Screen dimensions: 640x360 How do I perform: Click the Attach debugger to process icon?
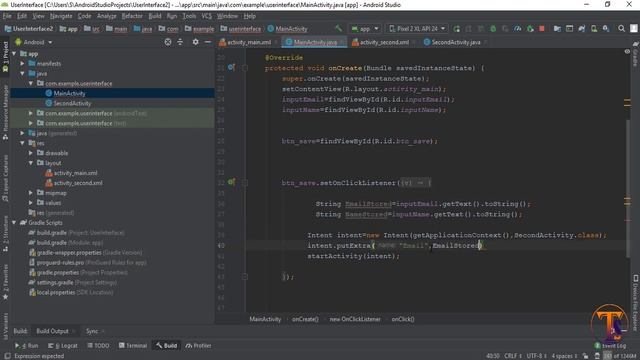[x=530, y=29]
